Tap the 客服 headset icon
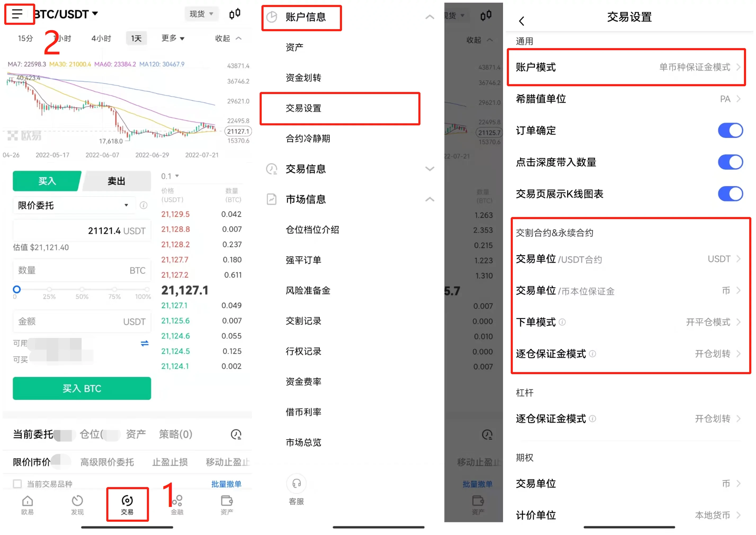This screenshot has height=535, width=756. tap(296, 484)
